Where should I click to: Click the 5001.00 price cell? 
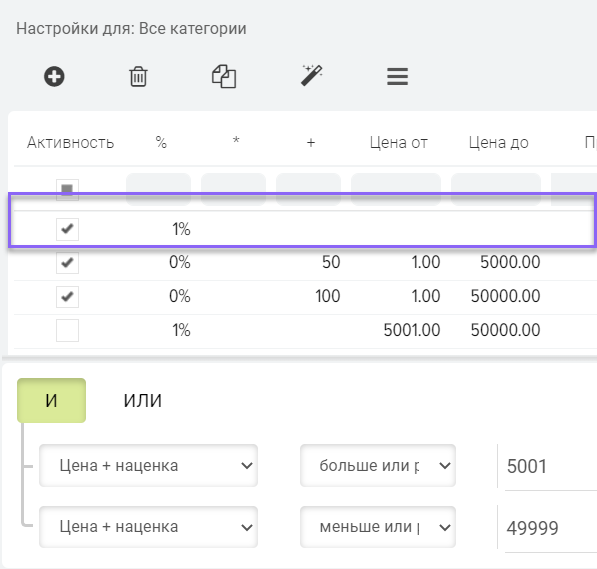412,330
